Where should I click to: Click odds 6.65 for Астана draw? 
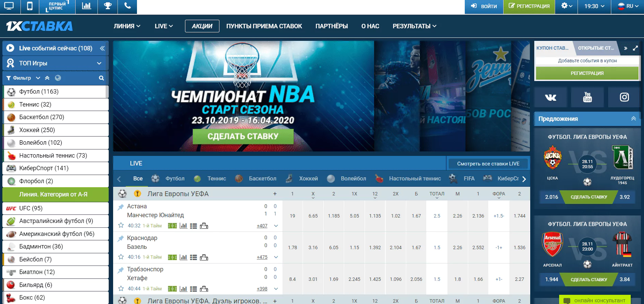click(313, 216)
